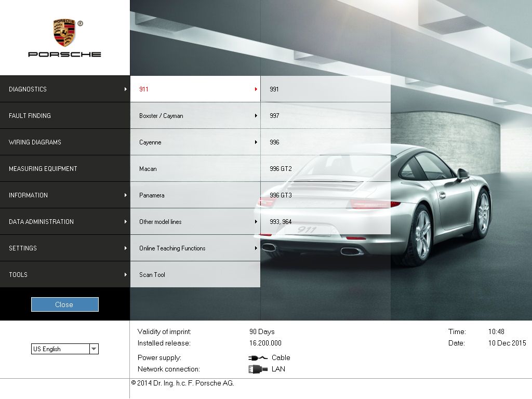Open the SETTINGS menu
532x399 pixels.
point(65,248)
